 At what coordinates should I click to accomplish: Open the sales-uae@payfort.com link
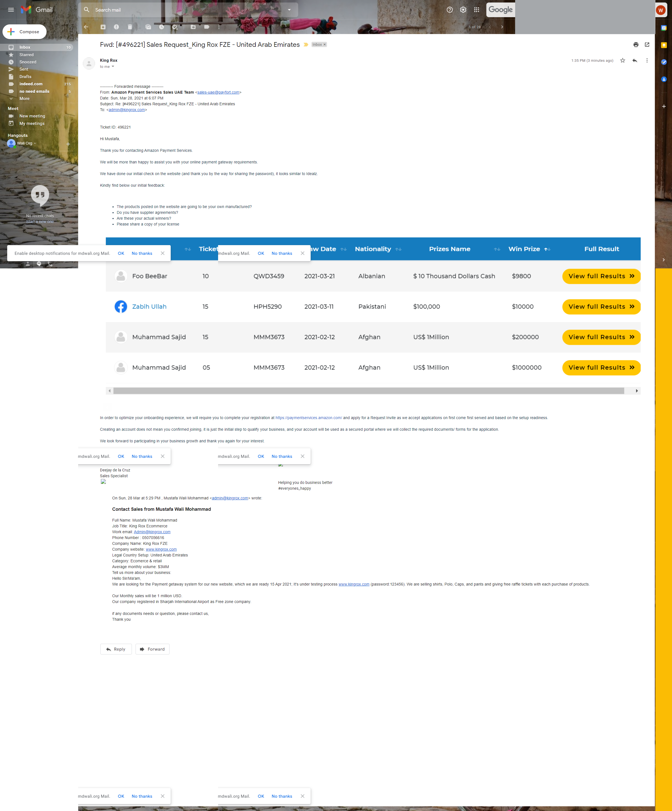[218, 92]
